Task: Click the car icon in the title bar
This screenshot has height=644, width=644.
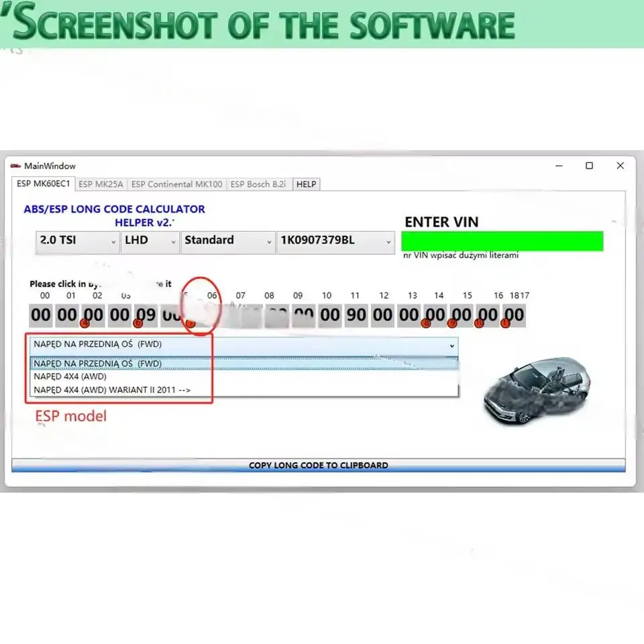Action: pos(15,165)
